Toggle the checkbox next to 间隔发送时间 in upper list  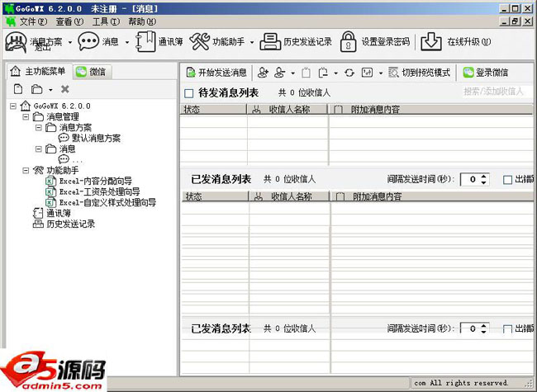pyautogui.click(x=507, y=180)
